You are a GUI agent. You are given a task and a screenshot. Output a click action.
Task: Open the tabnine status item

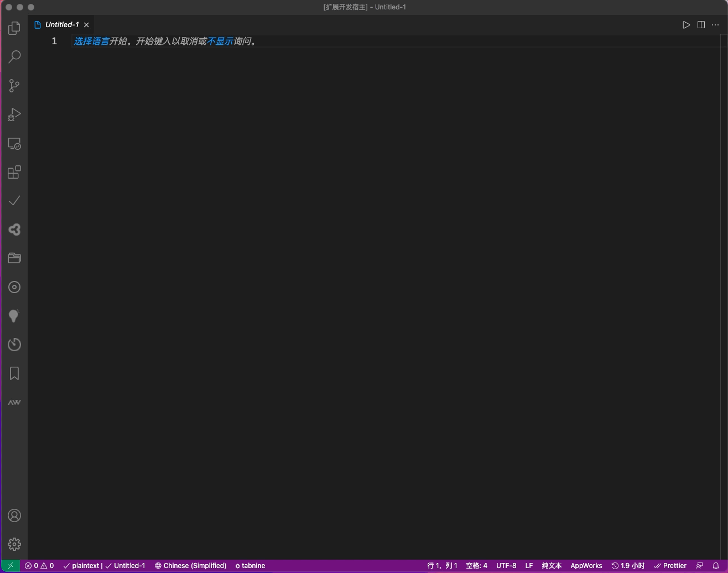pos(250,566)
